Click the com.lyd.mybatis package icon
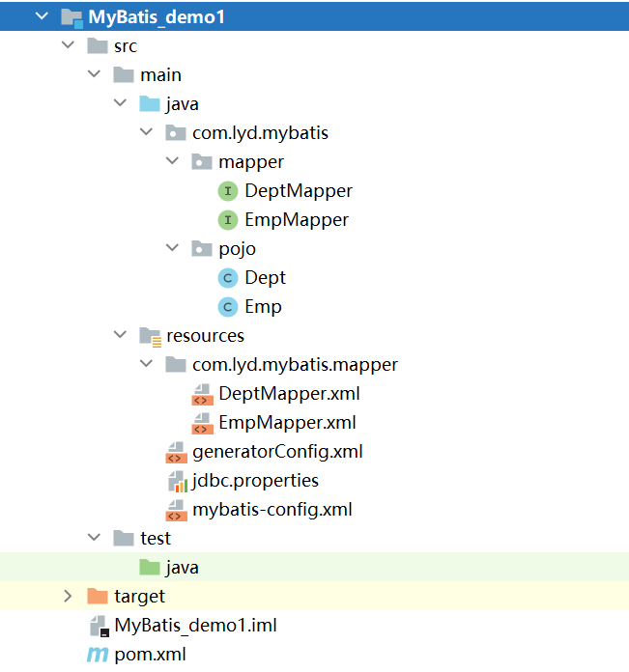 coord(176,133)
